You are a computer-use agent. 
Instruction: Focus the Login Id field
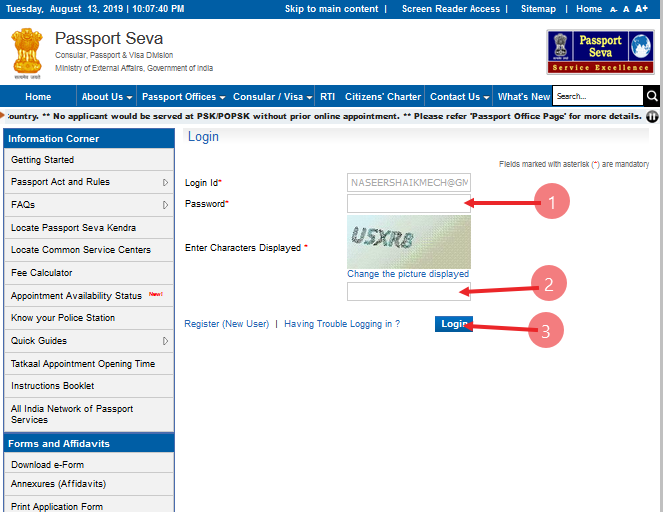click(409, 183)
